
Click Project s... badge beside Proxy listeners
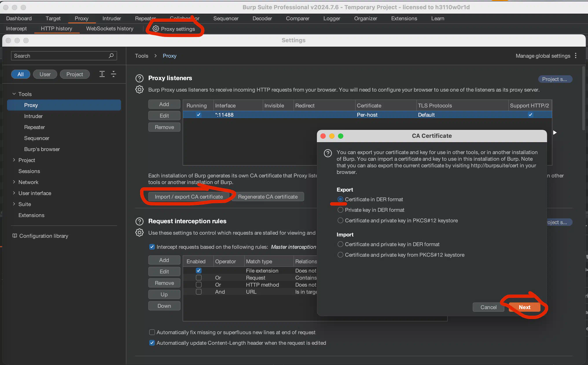pos(555,79)
